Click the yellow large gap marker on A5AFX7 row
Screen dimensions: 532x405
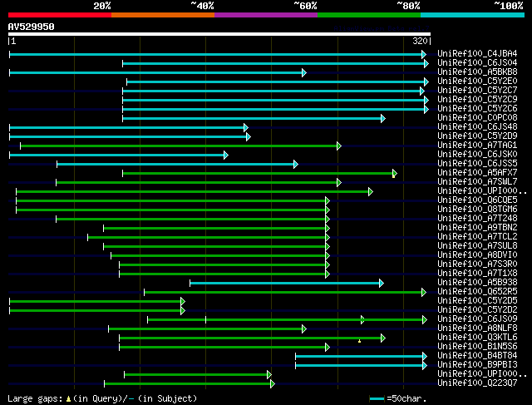coord(393,176)
